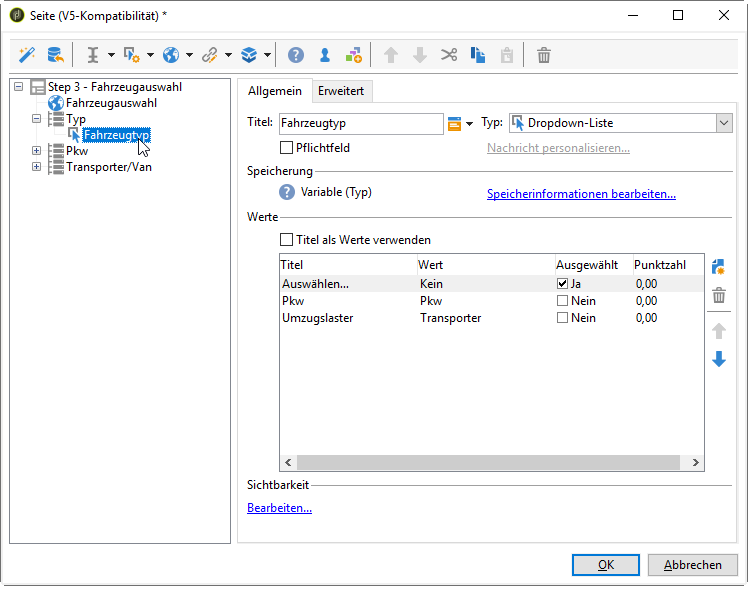Click the toolbar trash delete icon
Viewport: 753px width, 591px height.
point(544,55)
